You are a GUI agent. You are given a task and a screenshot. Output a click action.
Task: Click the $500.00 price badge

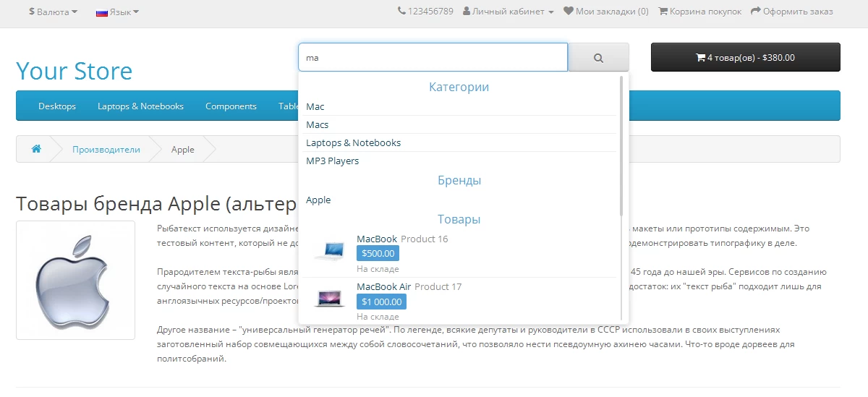click(x=378, y=253)
